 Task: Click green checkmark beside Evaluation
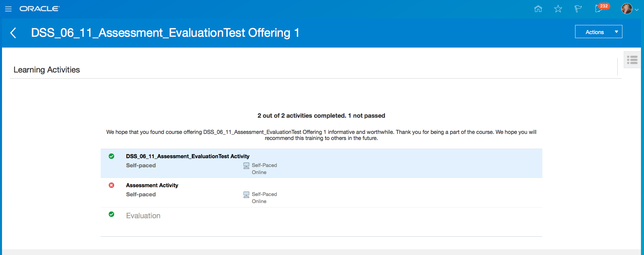(x=111, y=214)
